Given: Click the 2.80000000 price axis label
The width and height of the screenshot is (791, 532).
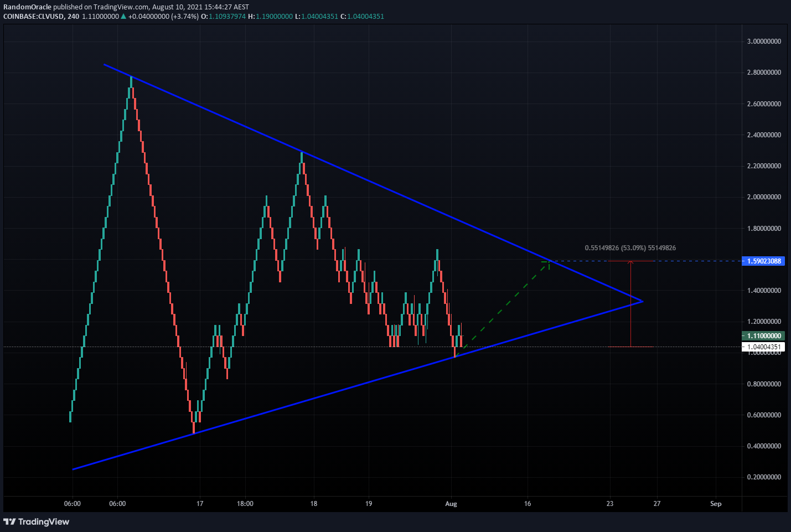Looking at the screenshot, I should tap(764, 73).
